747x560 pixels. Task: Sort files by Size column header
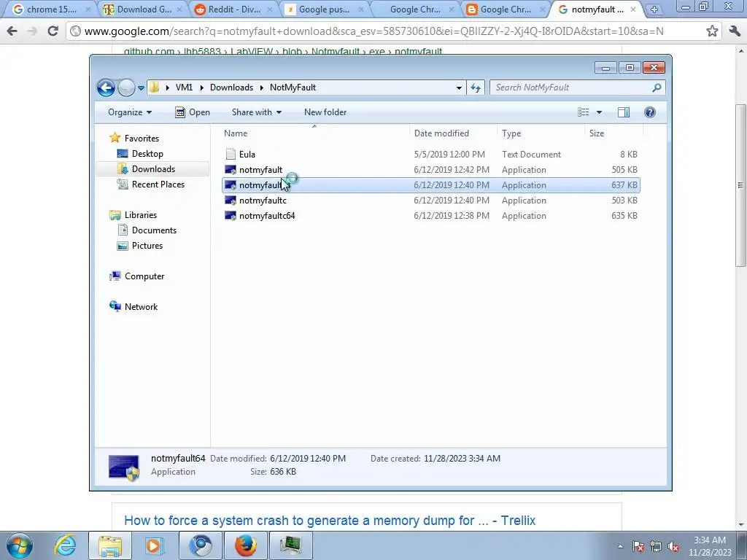[x=614, y=133]
